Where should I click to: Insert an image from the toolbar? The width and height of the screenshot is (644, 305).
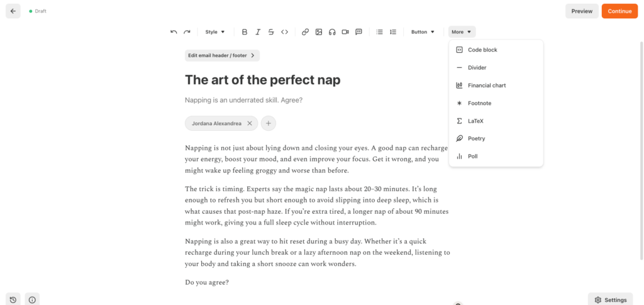click(x=319, y=32)
